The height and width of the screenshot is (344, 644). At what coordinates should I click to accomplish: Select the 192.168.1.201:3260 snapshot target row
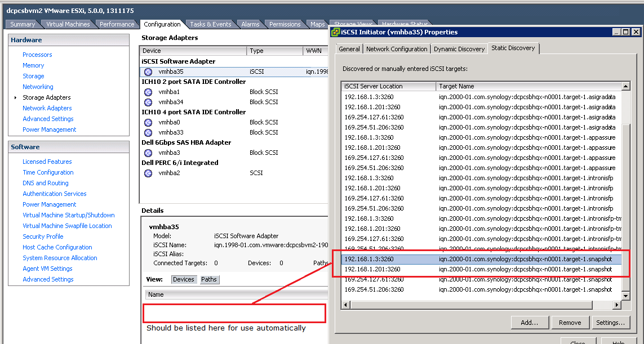(481, 269)
